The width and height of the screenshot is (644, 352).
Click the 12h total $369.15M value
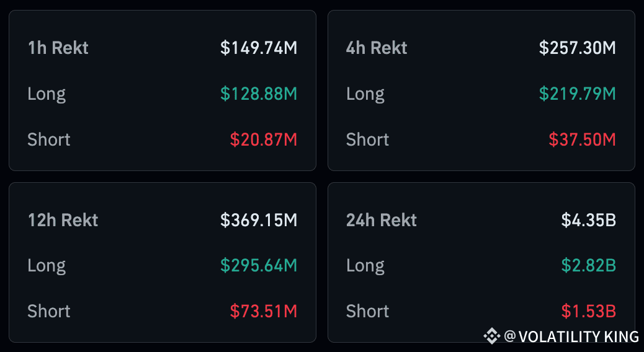pos(259,220)
